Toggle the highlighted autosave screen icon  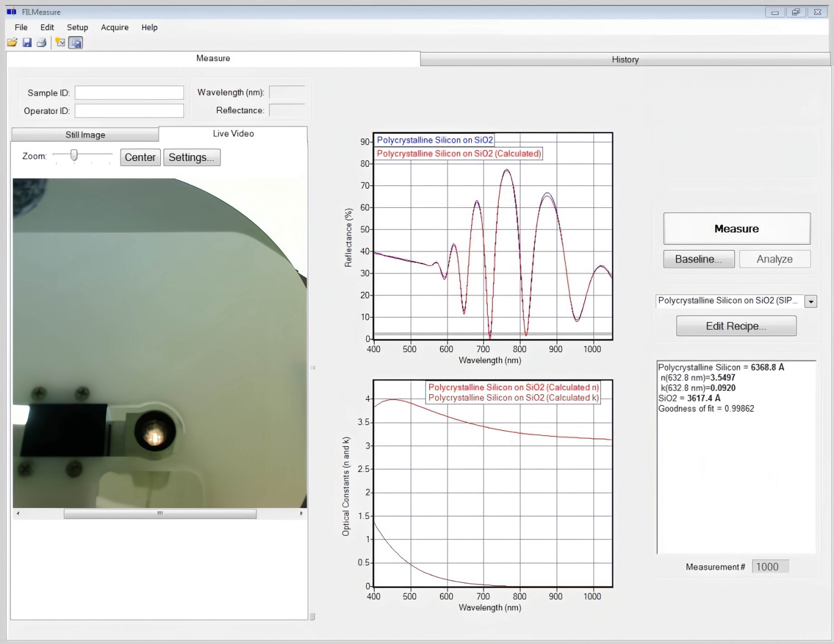[x=76, y=42]
